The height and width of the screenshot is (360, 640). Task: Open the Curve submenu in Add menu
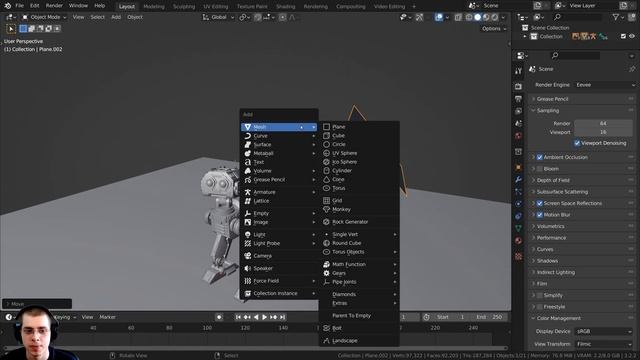point(279,136)
